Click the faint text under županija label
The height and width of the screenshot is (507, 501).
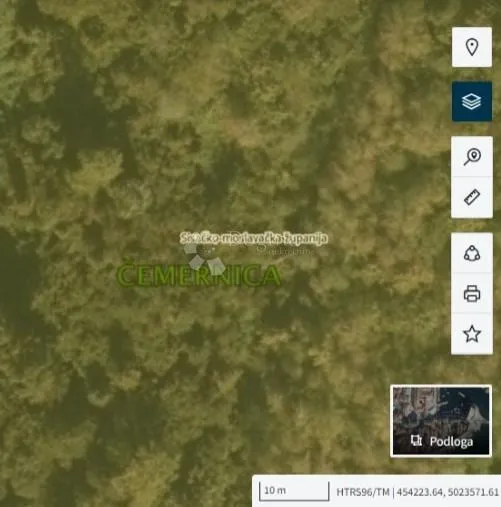coord(286,251)
